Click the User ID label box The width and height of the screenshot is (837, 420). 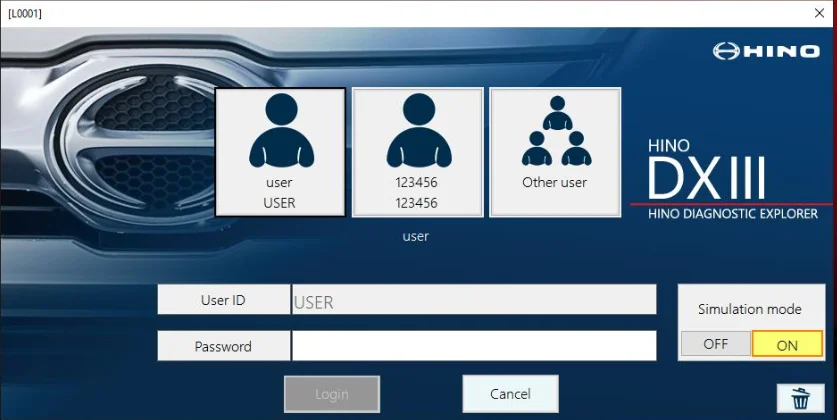[224, 299]
